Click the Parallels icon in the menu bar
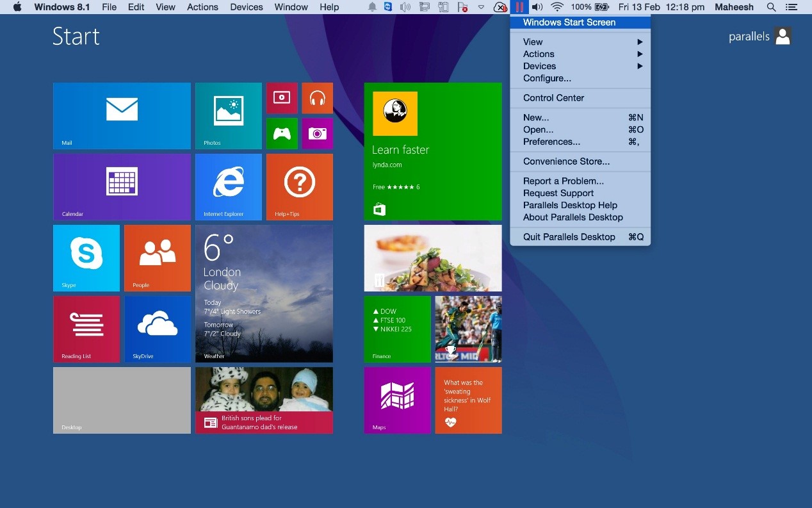812x508 pixels. pyautogui.click(x=519, y=7)
